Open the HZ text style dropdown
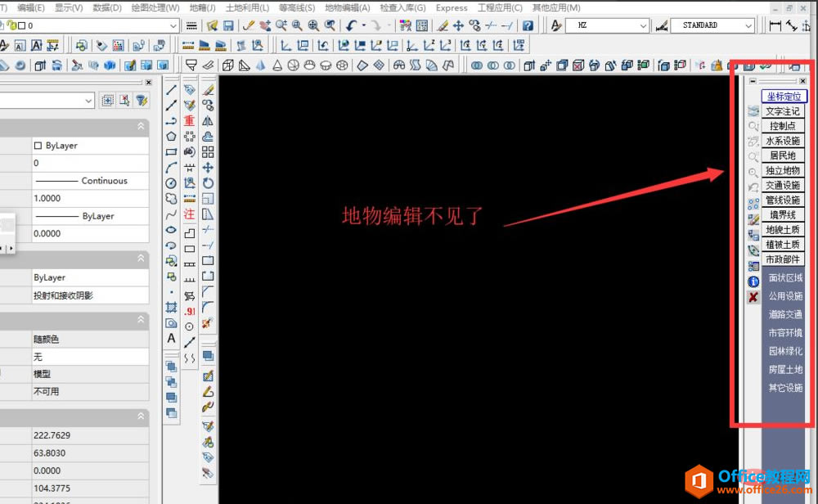 tap(643, 25)
